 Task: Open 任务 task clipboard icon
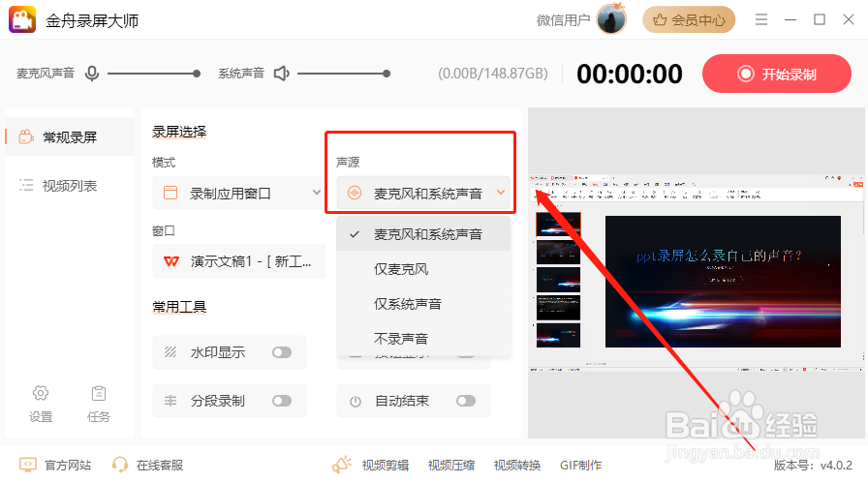point(99,393)
